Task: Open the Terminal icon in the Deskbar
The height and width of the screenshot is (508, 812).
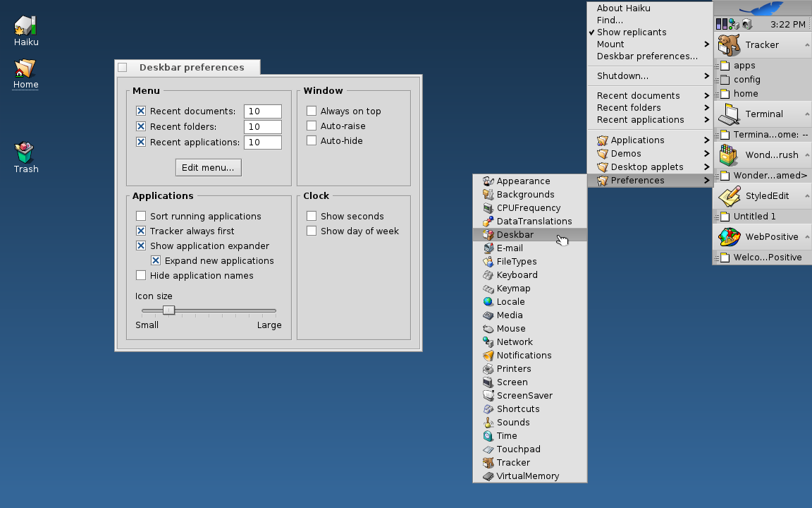Action: click(x=763, y=114)
